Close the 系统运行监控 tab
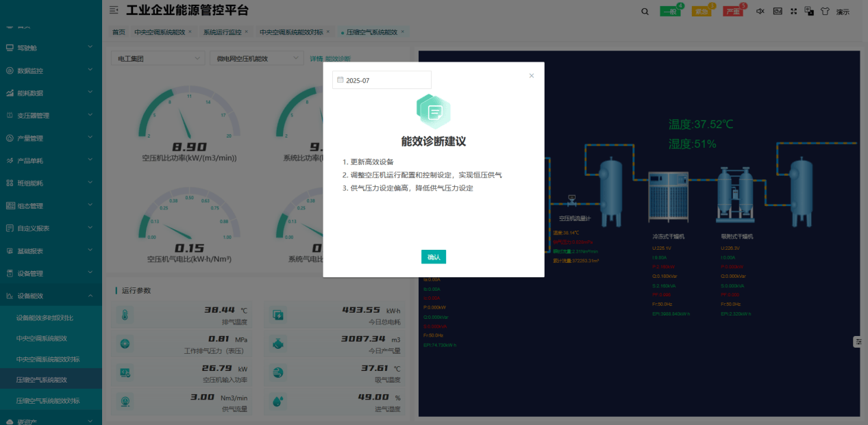The width and height of the screenshot is (868, 425). tap(247, 31)
